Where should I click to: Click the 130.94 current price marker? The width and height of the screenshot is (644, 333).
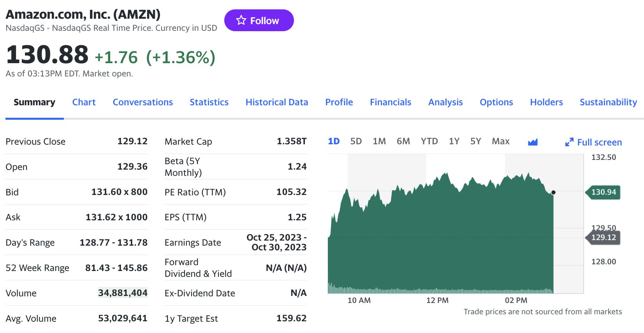coord(604,192)
